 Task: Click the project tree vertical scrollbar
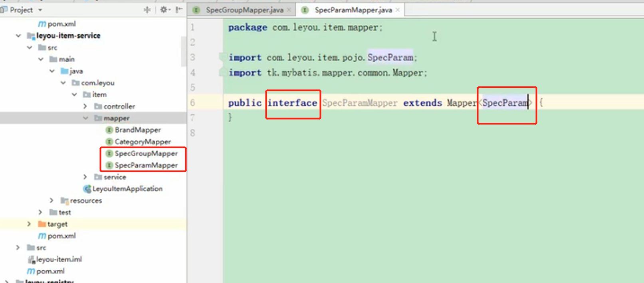click(x=183, y=51)
